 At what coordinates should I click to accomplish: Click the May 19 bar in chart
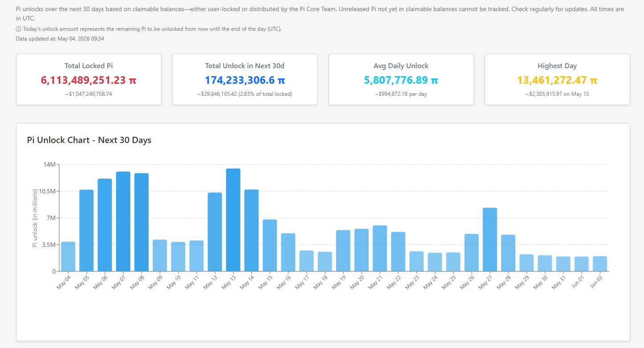[x=343, y=250]
